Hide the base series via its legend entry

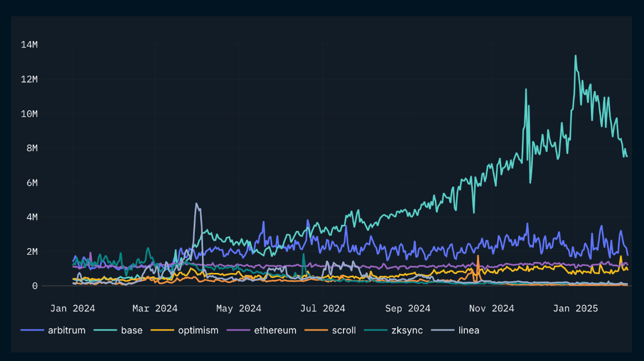point(131,330)
